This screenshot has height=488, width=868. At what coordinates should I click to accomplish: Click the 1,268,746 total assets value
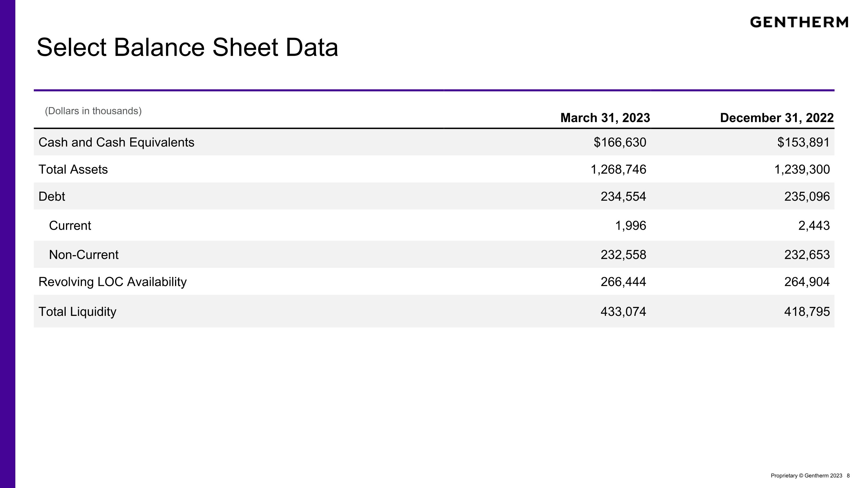pyautogui.click(x=618, y=170)
